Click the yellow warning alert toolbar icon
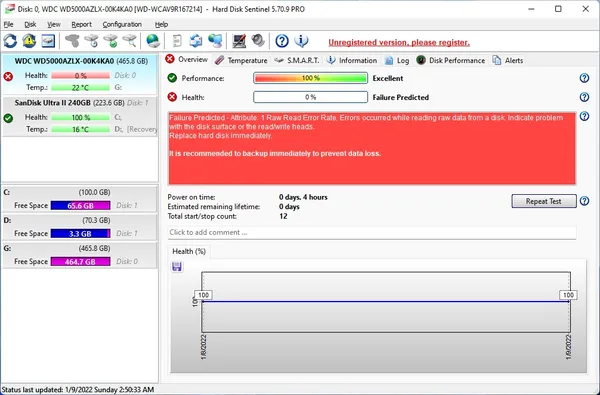Image resolution: width=600 pixels, height=395 pixels. pyautogui.click(x=29, y=41)
